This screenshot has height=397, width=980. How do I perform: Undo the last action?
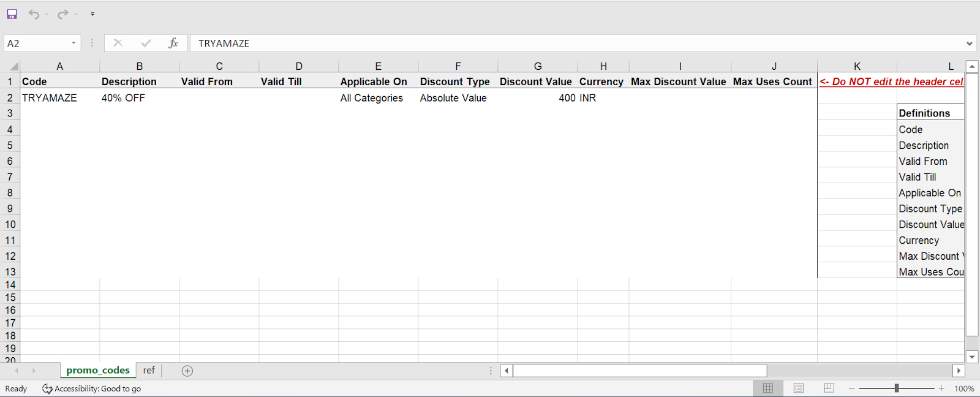pos(34,13)
